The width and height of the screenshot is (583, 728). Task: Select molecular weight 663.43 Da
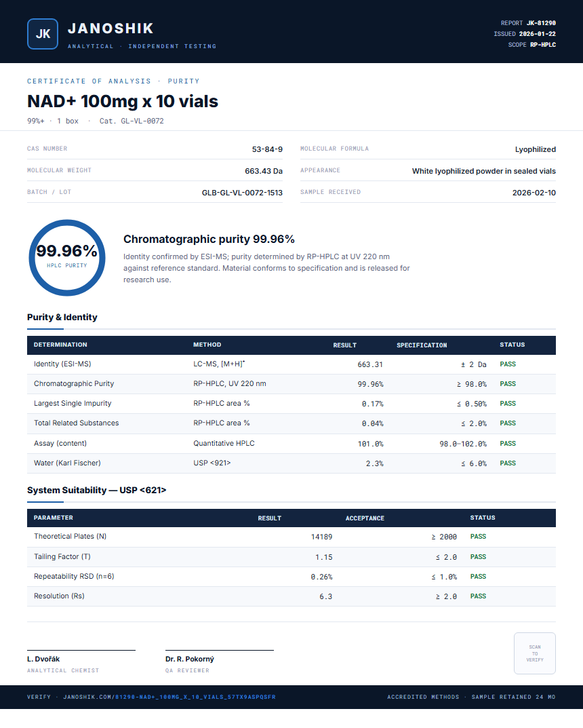tap(264, 171)
